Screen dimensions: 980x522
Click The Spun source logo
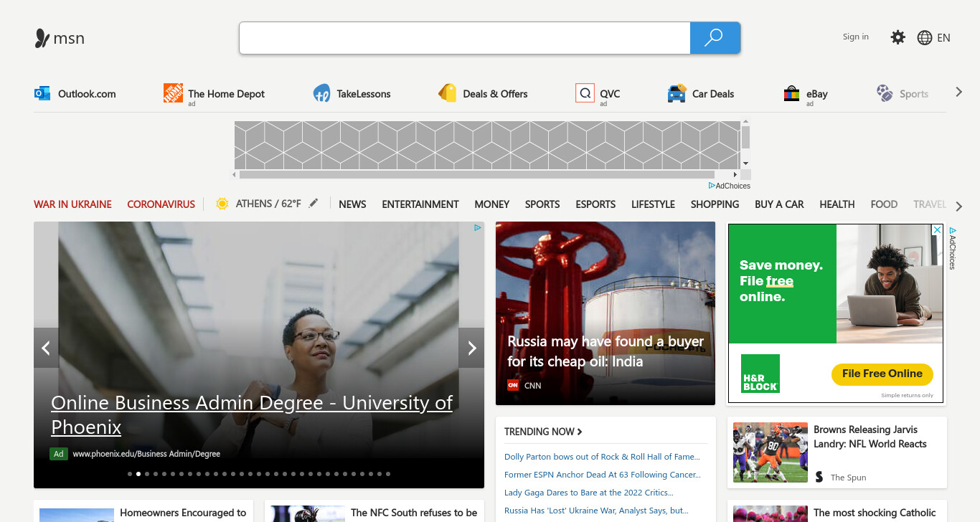pos(819,477)
